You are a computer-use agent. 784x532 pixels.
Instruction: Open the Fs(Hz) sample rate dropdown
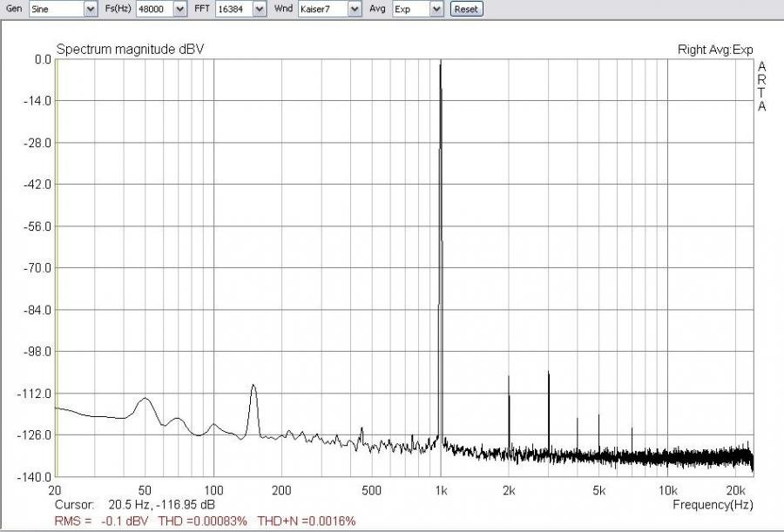point(161,9)
